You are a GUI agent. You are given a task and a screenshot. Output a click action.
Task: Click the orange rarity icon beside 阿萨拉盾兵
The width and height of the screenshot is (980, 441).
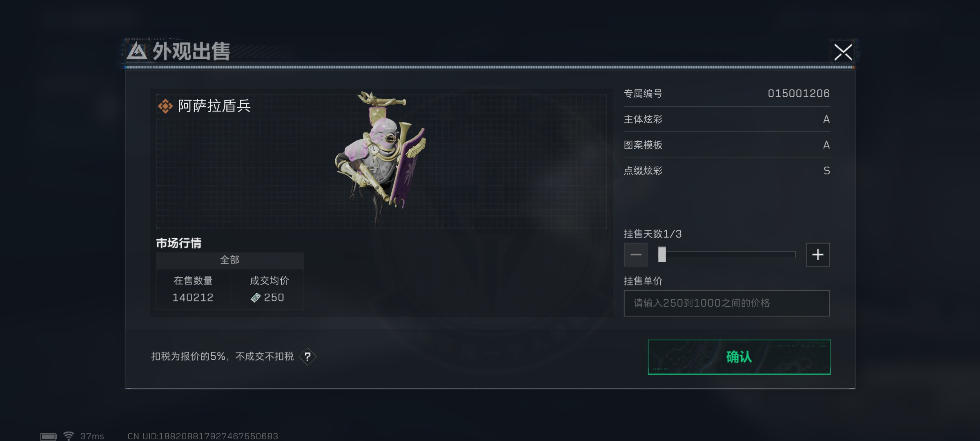click(x=165, y=106)
